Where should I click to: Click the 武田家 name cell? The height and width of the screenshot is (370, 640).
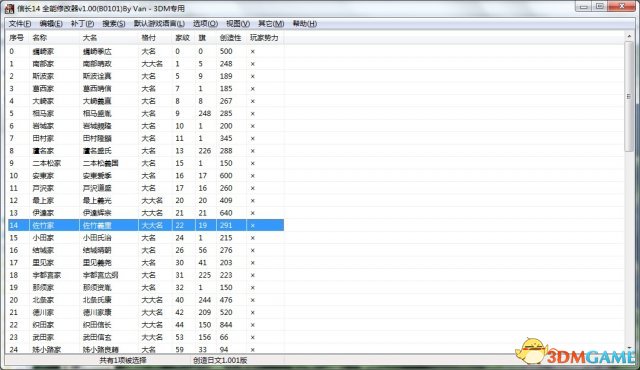(x=43, y=337)
